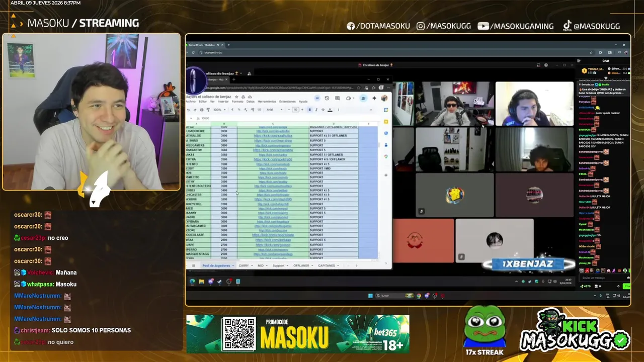Reload the kick.com/benjaz browser page
644x362 pixels.
pos(193,52)
